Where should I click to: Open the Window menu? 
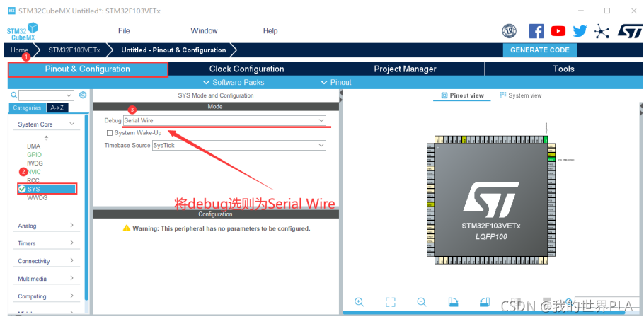(204, 31)
